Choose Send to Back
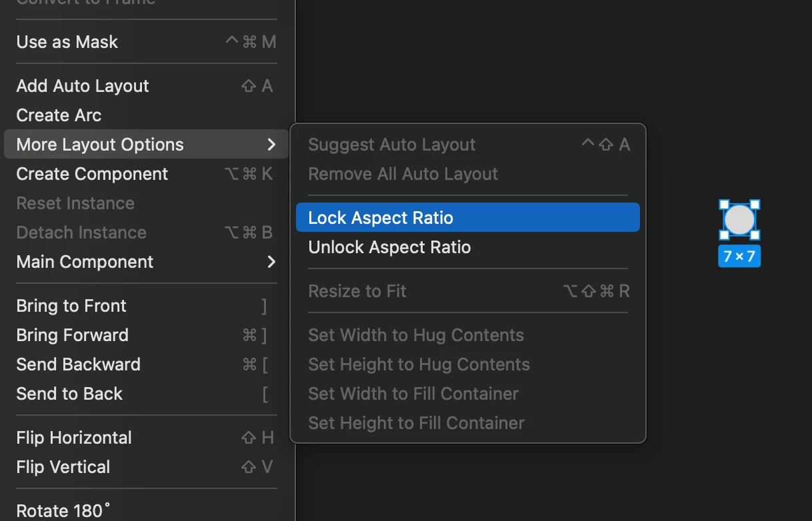Image resolution: width=812 pixels, height=521 pixels. coord(69,394)
